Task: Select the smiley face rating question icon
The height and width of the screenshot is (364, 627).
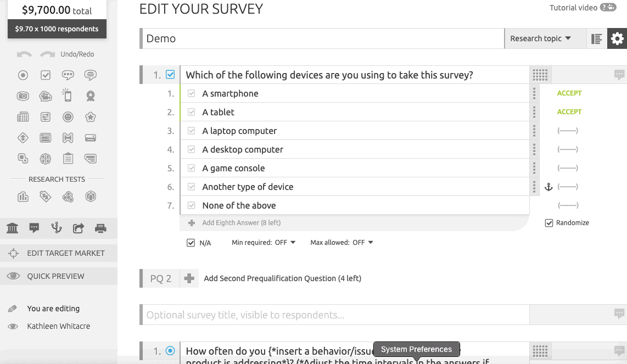Action: (68, 117)
